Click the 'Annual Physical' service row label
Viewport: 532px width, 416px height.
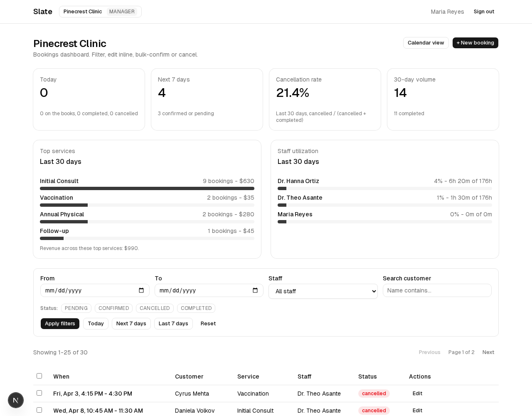tap(62, 214)
